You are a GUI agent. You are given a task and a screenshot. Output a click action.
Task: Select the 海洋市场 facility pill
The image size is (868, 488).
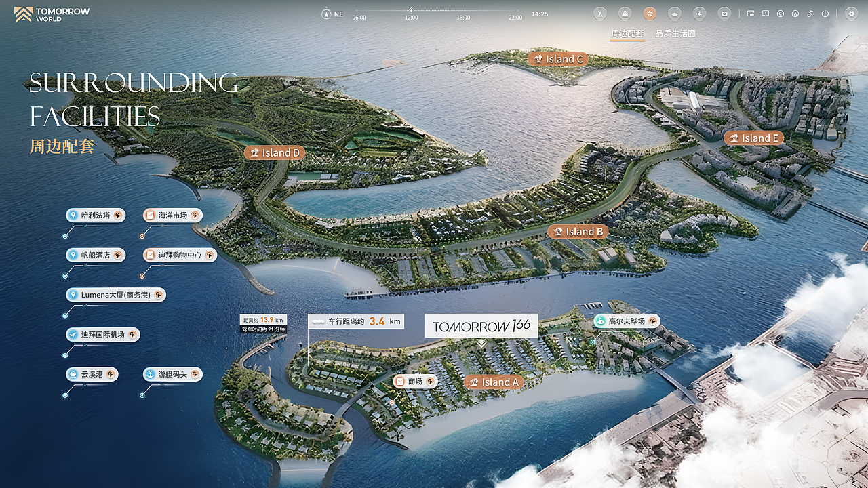coord(173,216)
